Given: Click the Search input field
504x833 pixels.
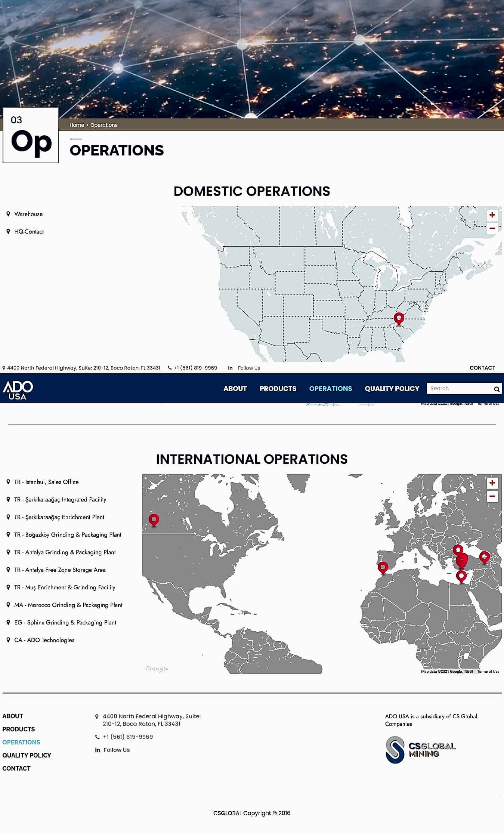Looking at the screenshot, I should click(460, 389).
